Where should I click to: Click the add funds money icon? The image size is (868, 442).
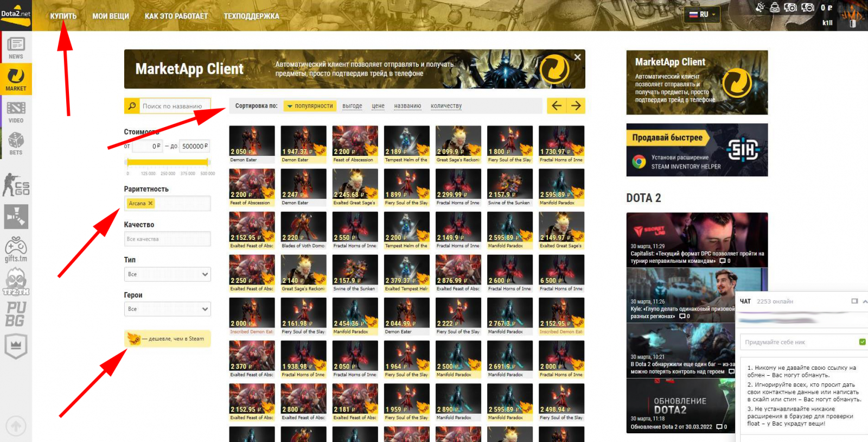click(x=790, y=8)
